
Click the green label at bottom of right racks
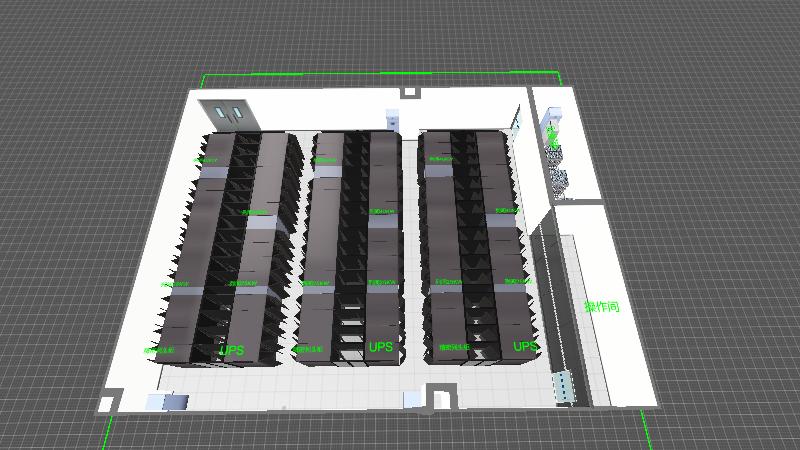[x=453, y=347]
